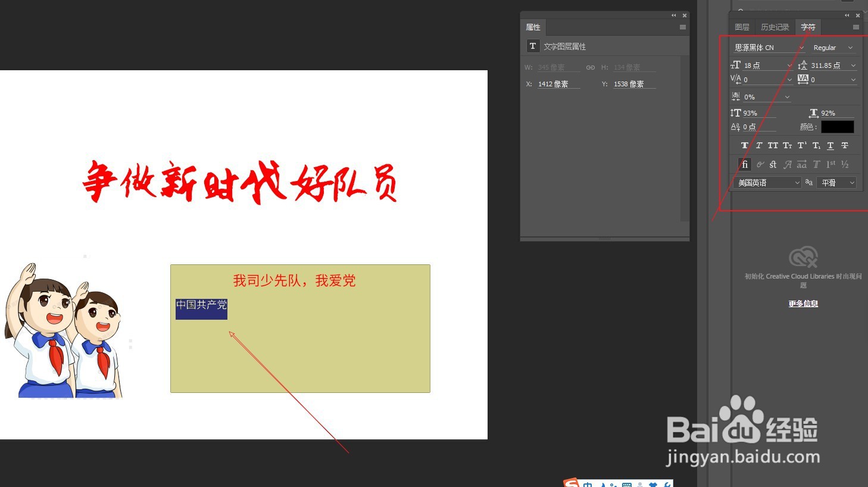
Task: Apply Superscript to the selected text
Action: click(802, 145)
